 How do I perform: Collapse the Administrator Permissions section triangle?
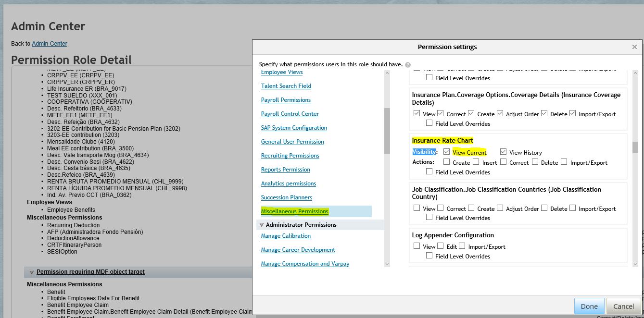coord(262,225)
